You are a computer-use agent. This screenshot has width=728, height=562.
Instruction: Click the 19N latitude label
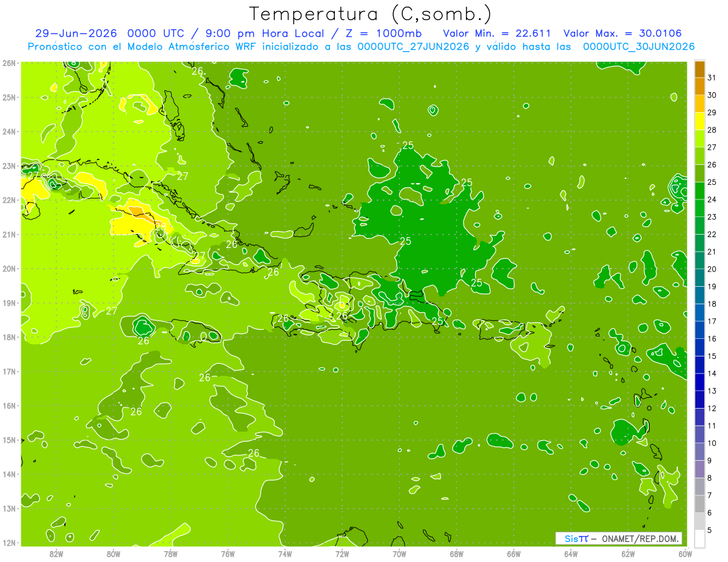click(x=9, y=303)
